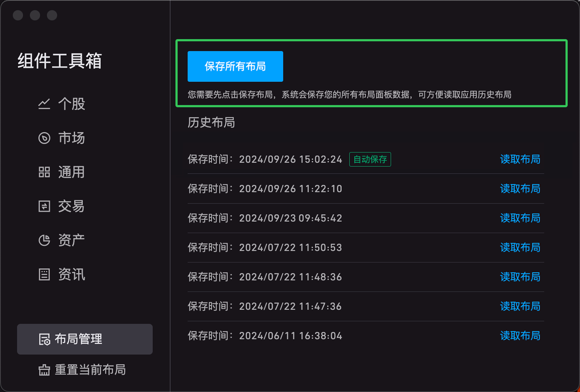Screen dimensions: 580x392
Task: Click the 重置当前布局 reset icon
Action: [44, 370]
